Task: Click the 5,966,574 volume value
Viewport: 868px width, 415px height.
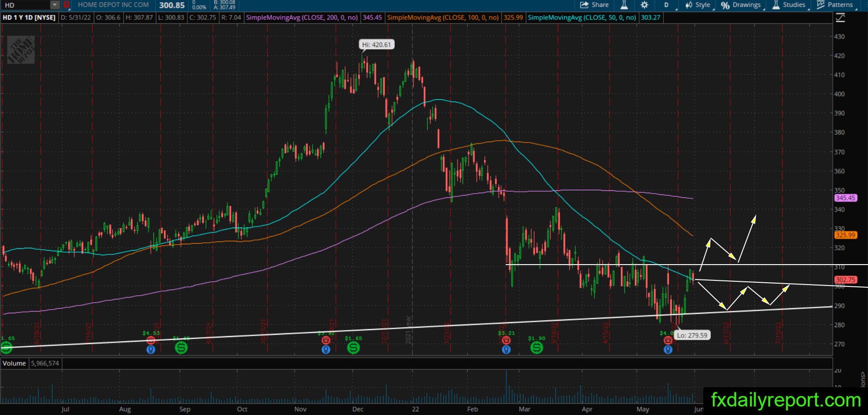Action: click(45, 363)
